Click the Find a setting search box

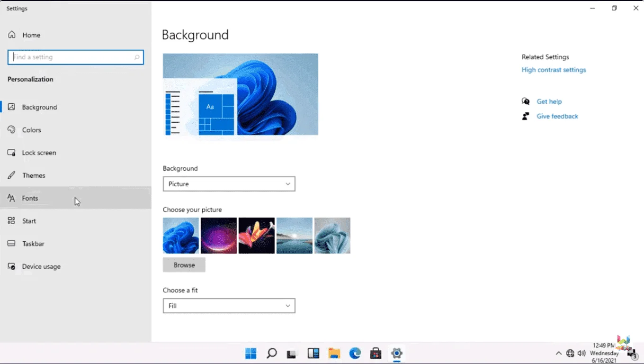point(76,57)
